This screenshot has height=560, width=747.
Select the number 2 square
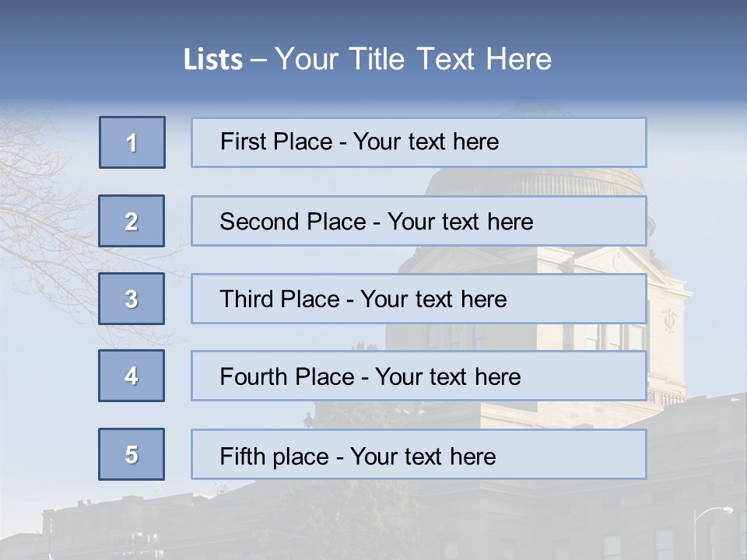tap(132, 221)
